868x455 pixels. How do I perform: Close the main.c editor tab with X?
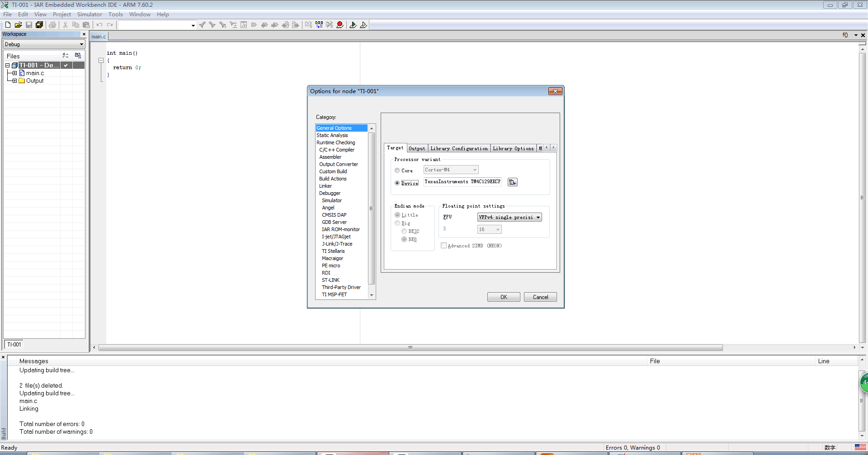[x=863, y=35]
